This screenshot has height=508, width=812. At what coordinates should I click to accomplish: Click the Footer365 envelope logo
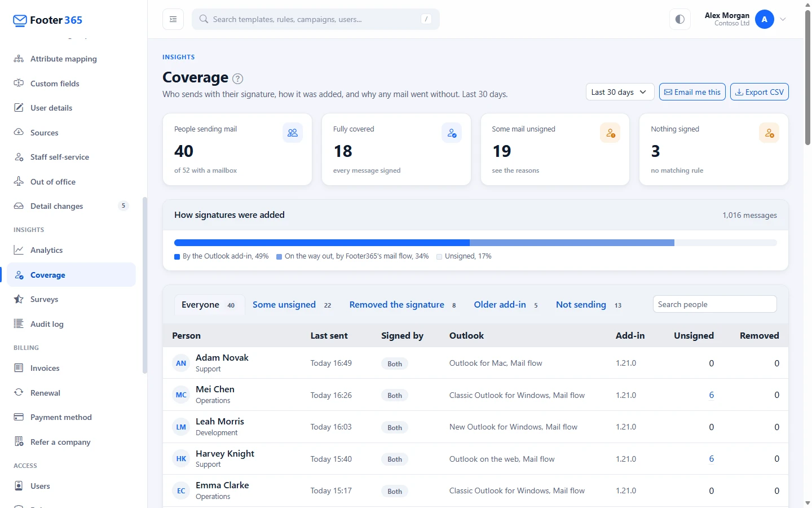(20, 20)
